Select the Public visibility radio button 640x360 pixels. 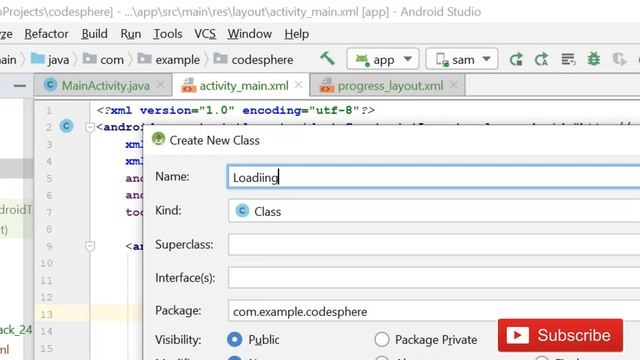pyautogui.click(x=235, y=339)
